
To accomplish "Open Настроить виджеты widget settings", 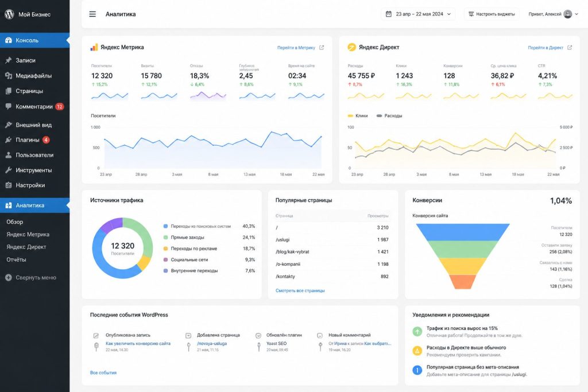I will click(492, 14).
